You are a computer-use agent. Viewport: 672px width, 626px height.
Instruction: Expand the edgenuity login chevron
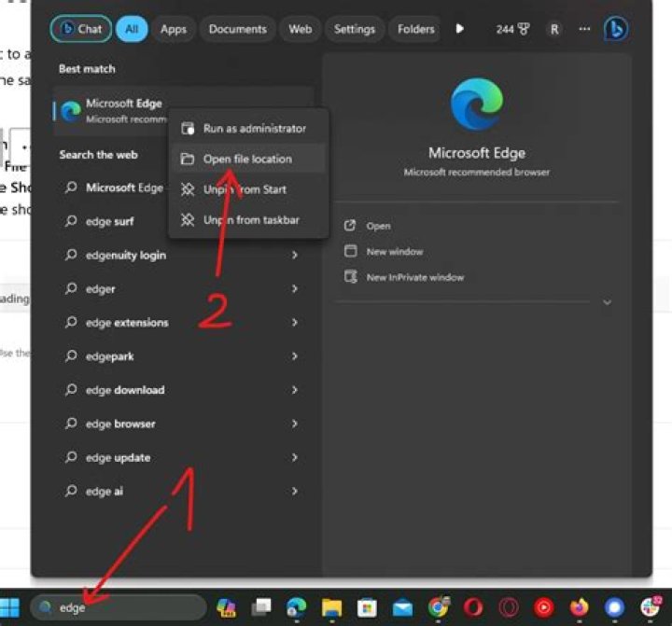[295, 255]
